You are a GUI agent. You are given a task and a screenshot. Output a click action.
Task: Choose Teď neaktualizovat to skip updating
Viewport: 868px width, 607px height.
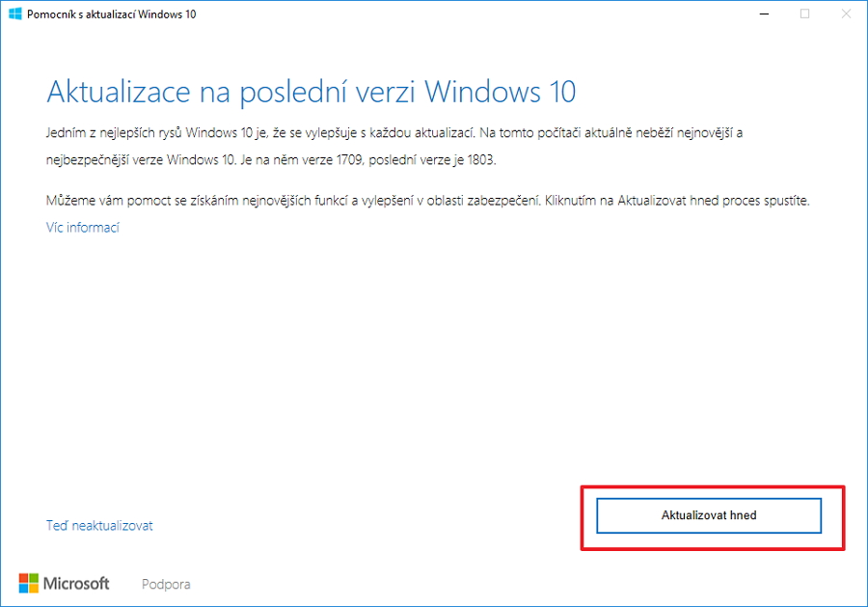tap(99, 526)
